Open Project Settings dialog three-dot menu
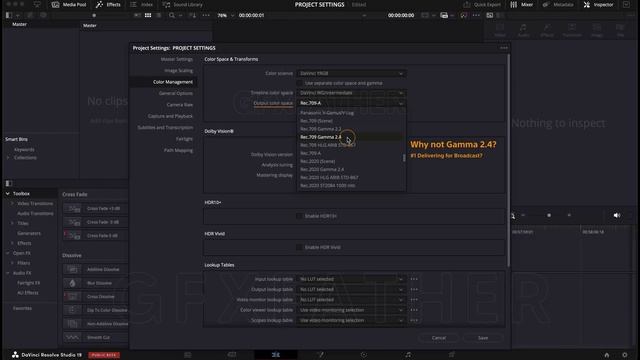Viewport: 640px width, 360px height. [x=504, y=48]
